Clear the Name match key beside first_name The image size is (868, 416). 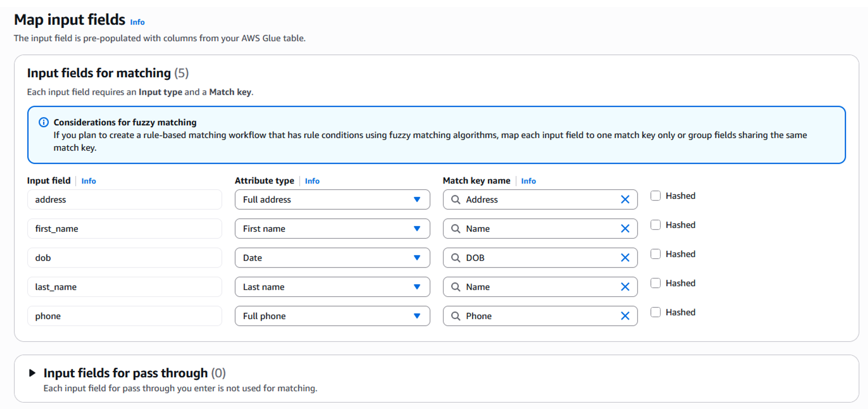tap(625, 228)
